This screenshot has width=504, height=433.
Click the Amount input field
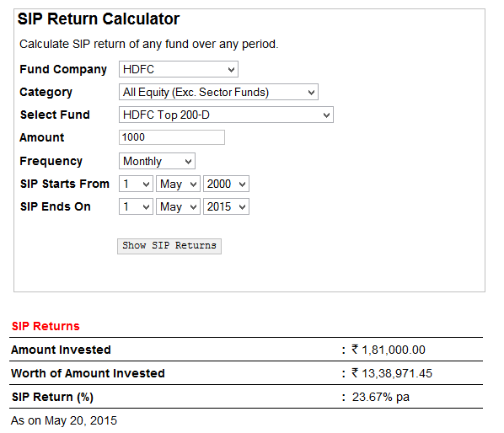click(172, 137)
